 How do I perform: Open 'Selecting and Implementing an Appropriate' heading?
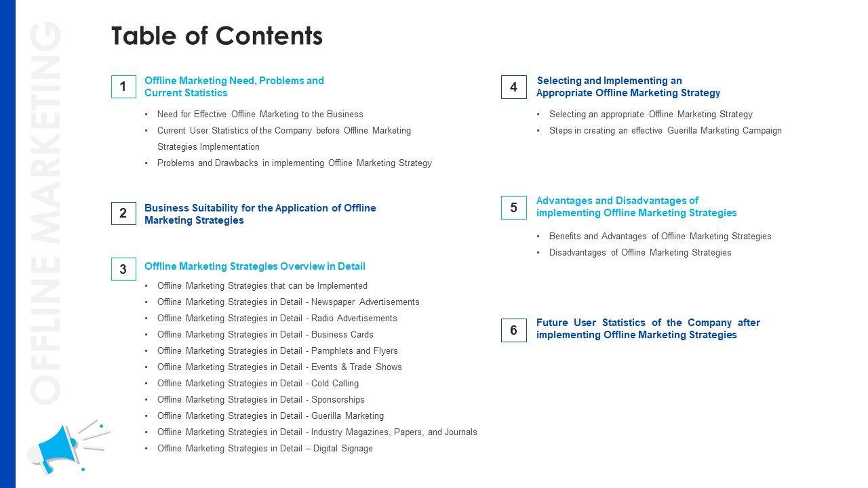coord(628,87)
